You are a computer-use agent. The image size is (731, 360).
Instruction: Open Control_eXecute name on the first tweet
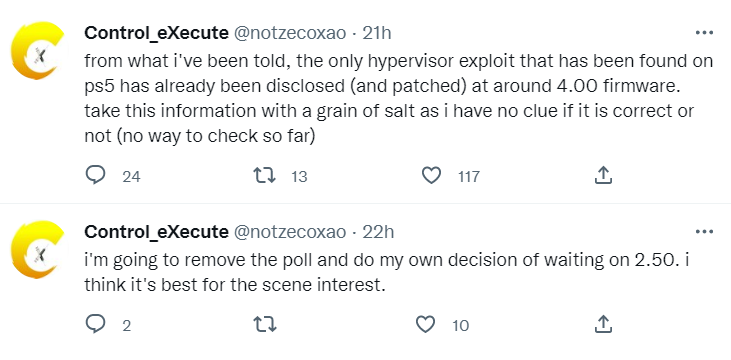[x=156, y=34]
